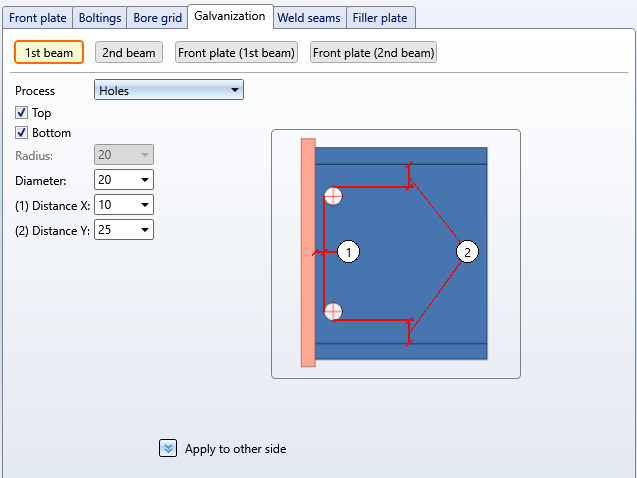Open the Distance X dropdown
Image resolution: width=637 pixels, height=478 pixels.
click(146, 205)
